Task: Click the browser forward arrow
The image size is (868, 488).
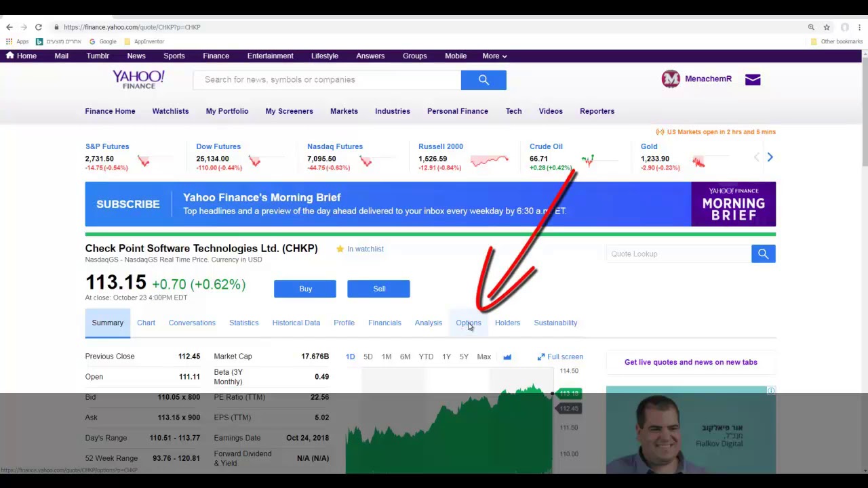Action: [24, 27]
